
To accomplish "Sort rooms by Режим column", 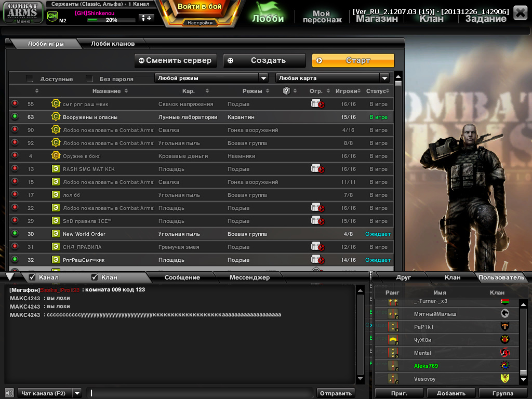I will point(256,91).
